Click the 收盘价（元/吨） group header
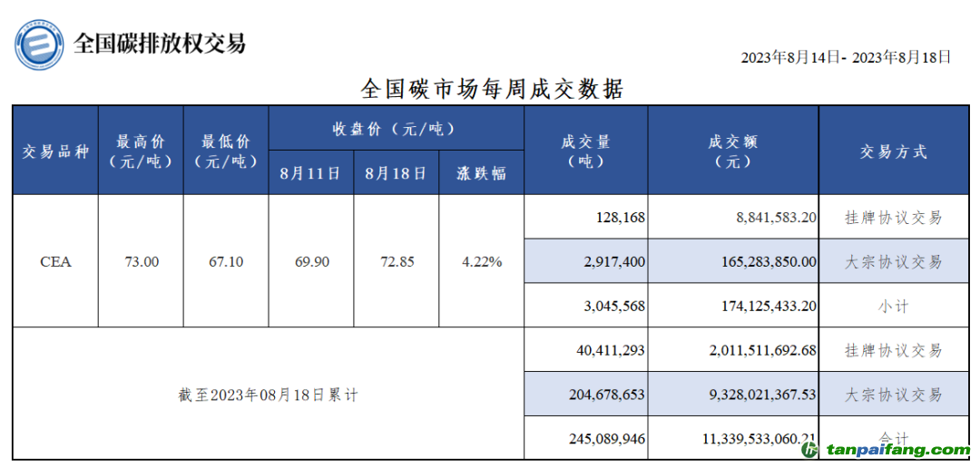The image size is (980, 468). tap(396, 129)
